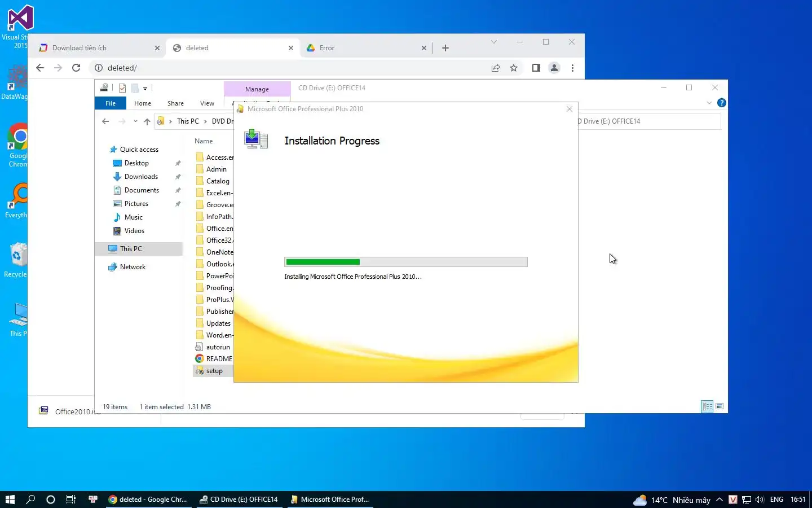Go back in Chrome browser

click(40, 68)
